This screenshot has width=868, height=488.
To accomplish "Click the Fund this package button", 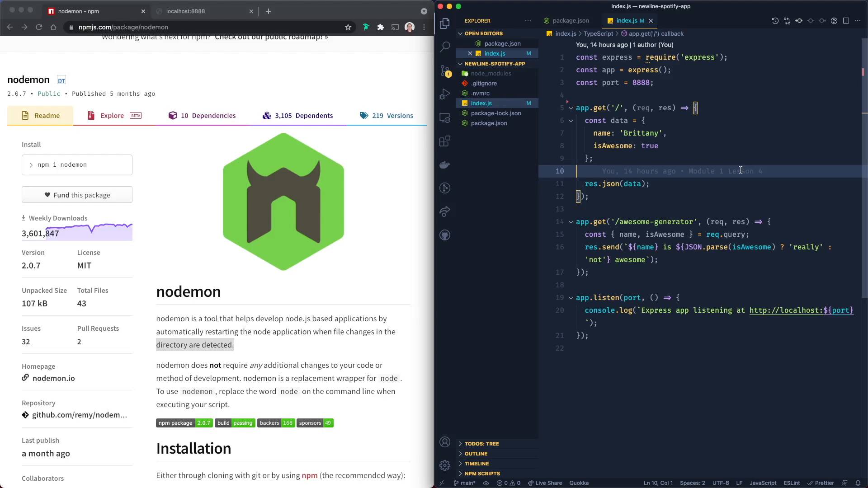I will coord(77,195).
